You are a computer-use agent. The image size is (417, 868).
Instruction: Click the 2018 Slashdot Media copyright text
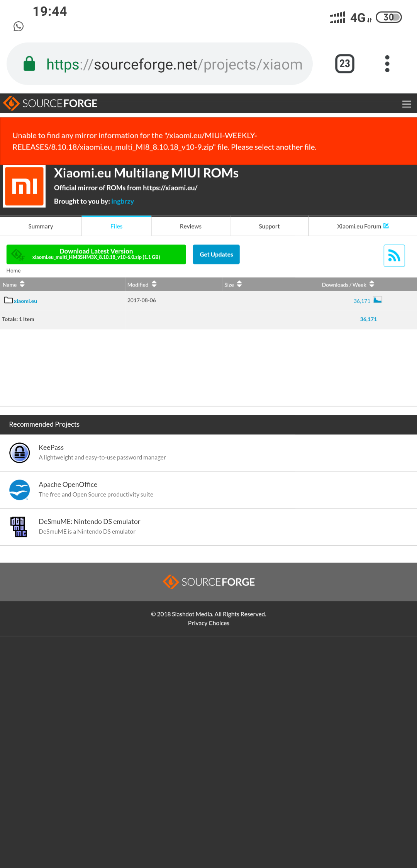coord(208,614)
